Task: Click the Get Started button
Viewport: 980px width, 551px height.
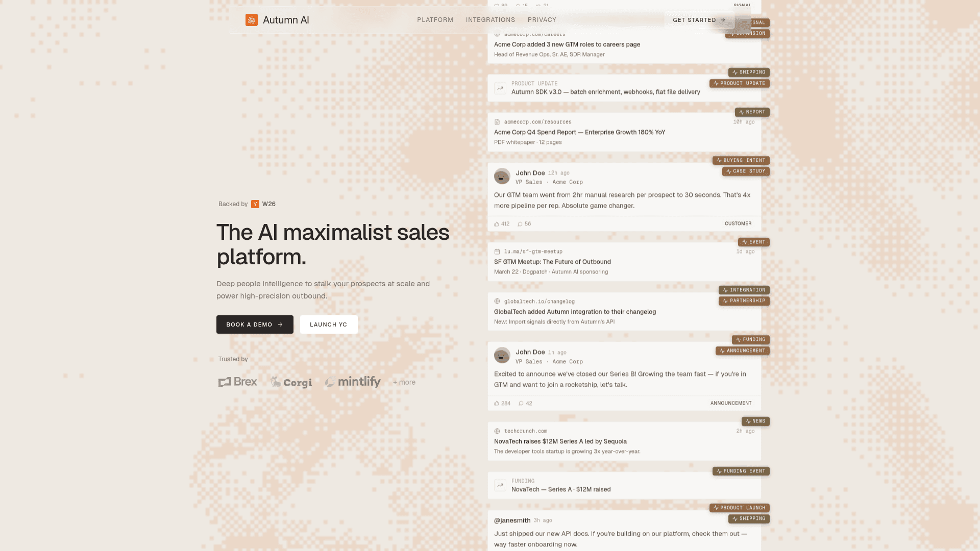Action: [x=699, y=20]
